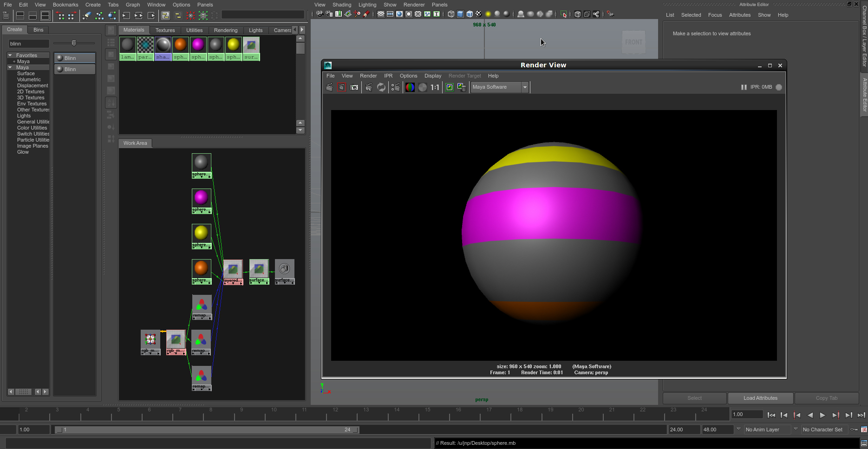
Task: Show only top tabs in Hypershade
Action: point(20,15)
